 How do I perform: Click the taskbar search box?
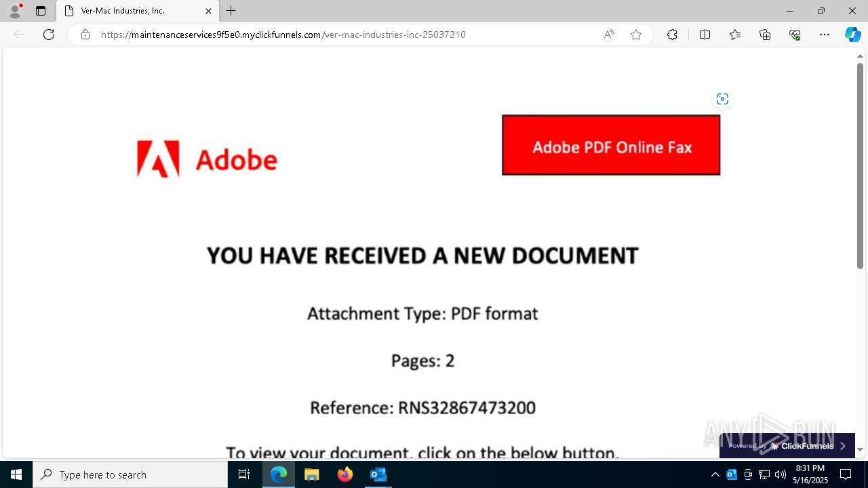[130, 474]
